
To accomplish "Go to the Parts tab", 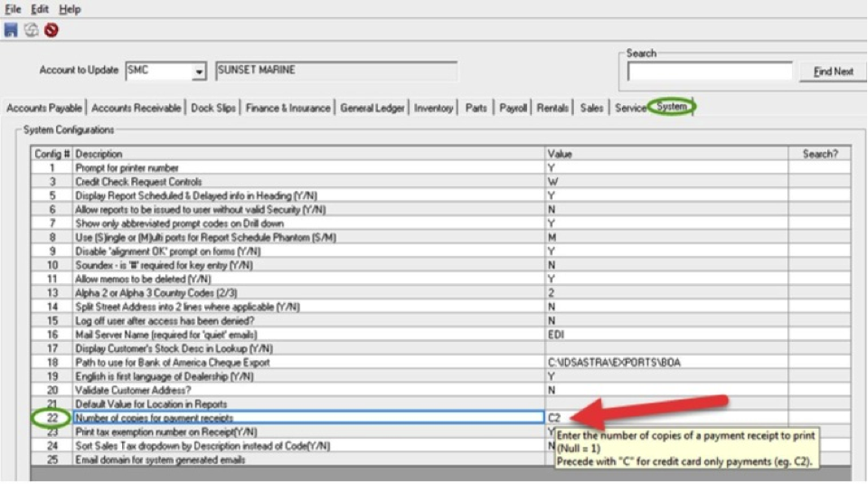I will (476, 108).
